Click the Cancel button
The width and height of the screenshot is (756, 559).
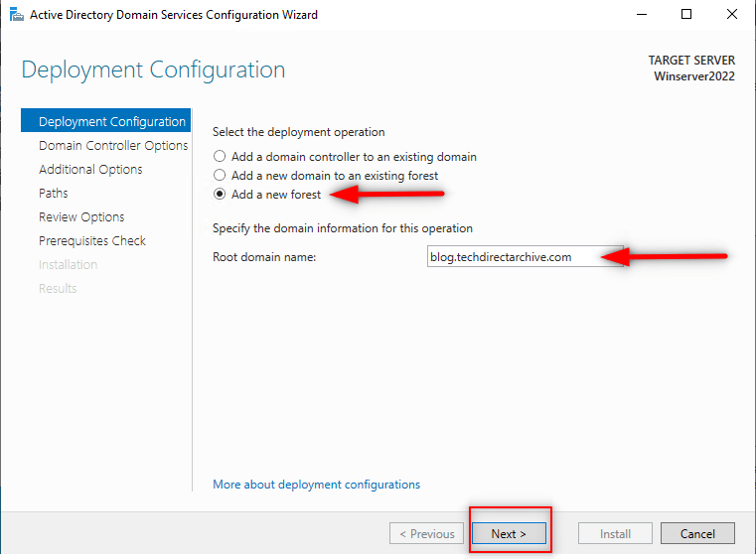[697, 533]
